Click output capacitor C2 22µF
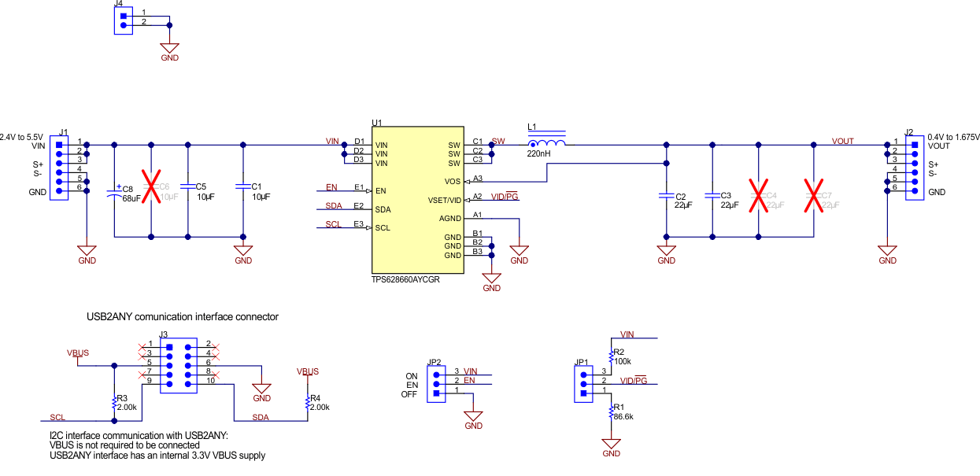 coord(668,197)
